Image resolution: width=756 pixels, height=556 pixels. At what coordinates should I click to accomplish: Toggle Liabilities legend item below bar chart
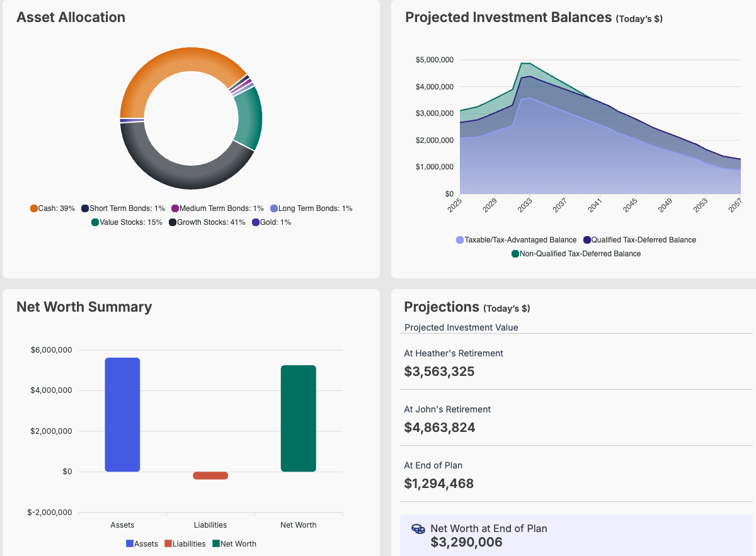(x=185, y=543)
